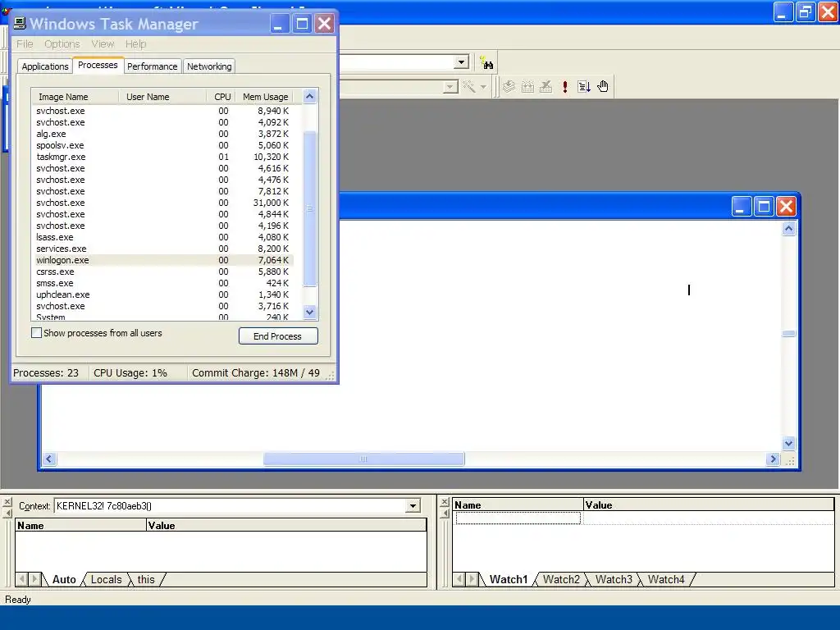Click the Build toolbar icon

click(527, 86)
